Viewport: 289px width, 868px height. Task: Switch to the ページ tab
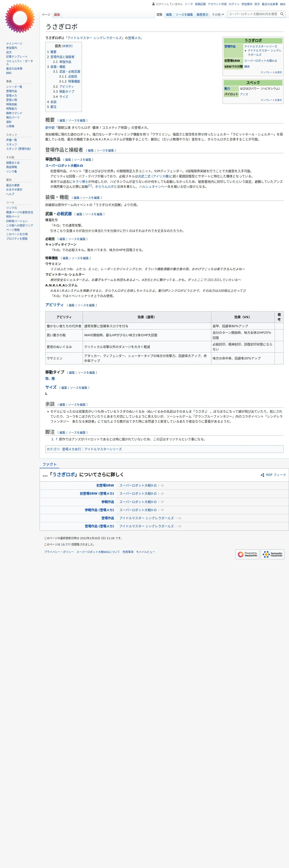pyautogui.click(x=46, y=14)
